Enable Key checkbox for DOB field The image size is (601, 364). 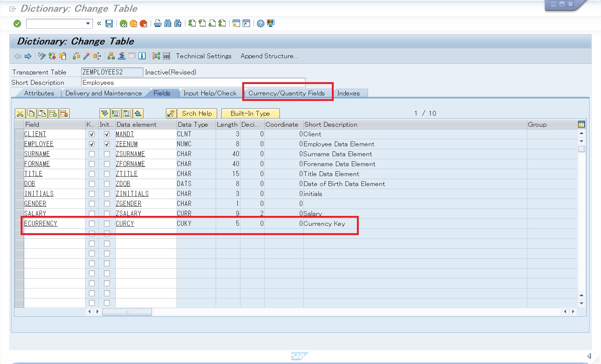92,184
